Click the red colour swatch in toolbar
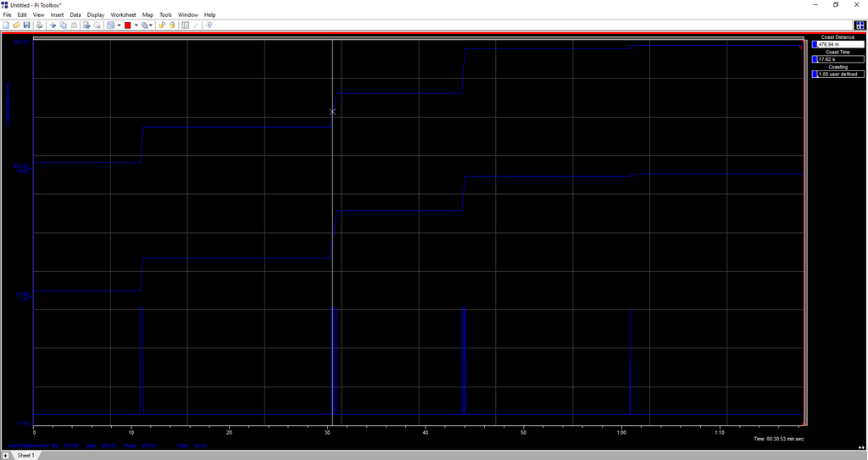This screenshot has width=868, height=460. (x=128, y=25)
